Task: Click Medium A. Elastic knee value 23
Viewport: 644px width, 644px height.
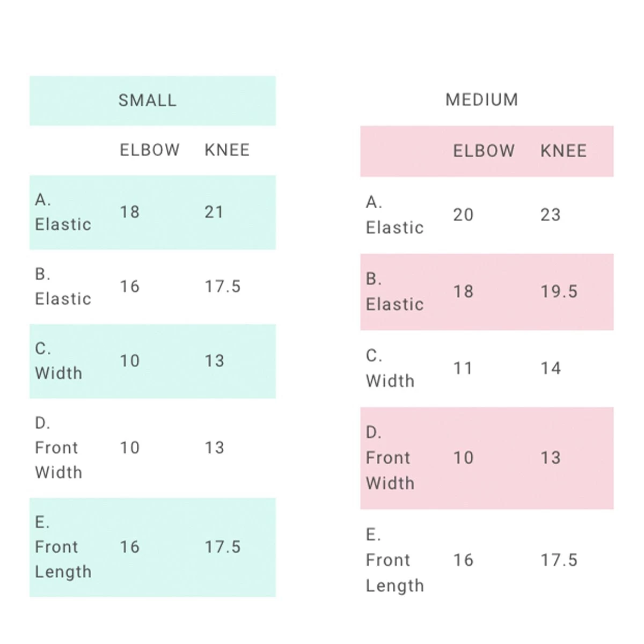Action: pyautogui.click(x=550, y=215)
